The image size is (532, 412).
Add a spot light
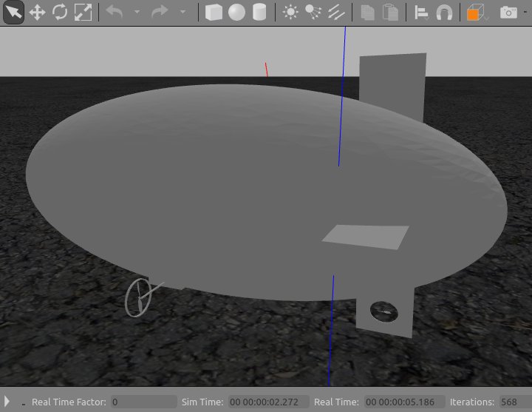[x=313, y=12]
